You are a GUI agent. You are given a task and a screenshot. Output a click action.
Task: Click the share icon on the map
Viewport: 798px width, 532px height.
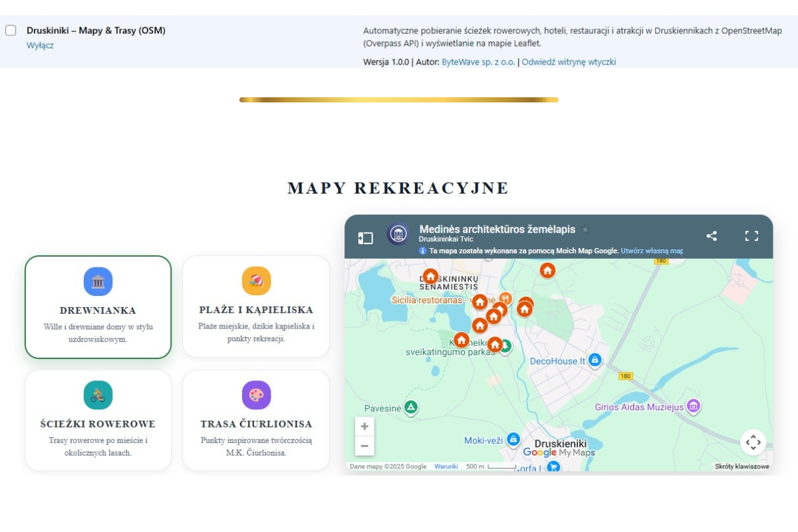[x=712, y=236]
